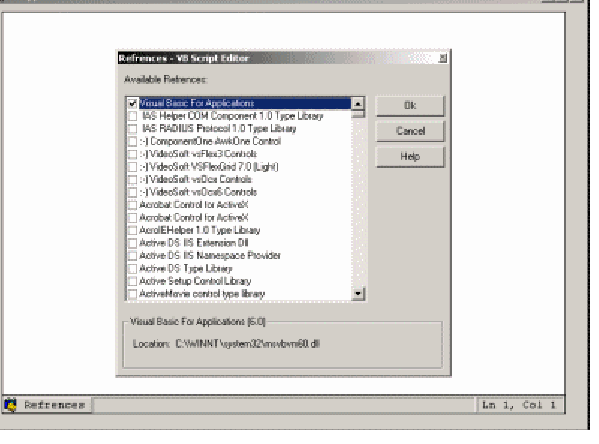Open Help for the References dialog
The image size is (599, 444).
[x=410, y=157]
